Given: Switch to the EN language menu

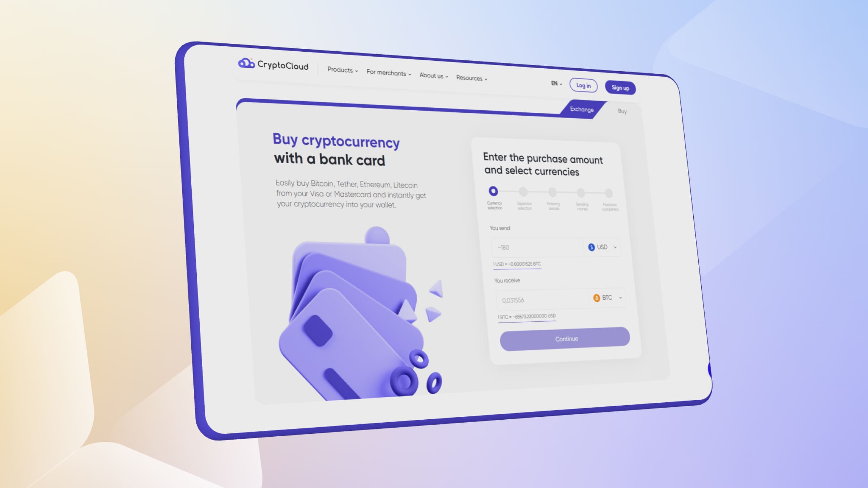Looking at the screenshot, I should [x=555, y=84].
